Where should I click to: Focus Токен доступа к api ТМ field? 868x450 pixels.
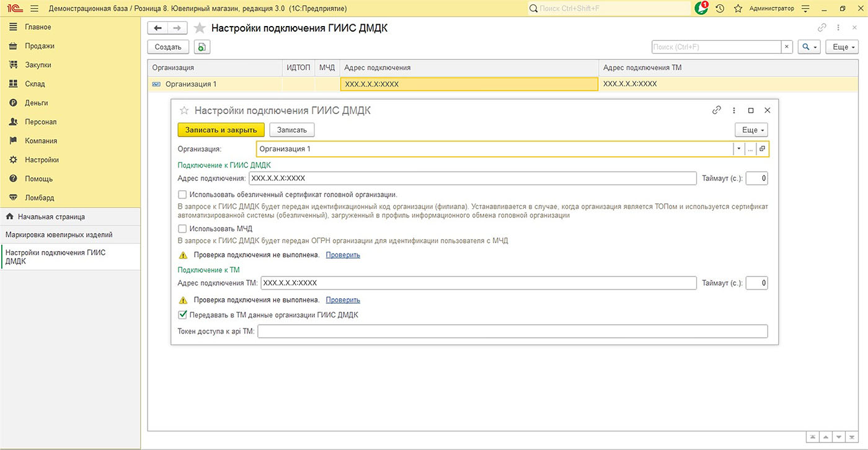coord(513,332)
